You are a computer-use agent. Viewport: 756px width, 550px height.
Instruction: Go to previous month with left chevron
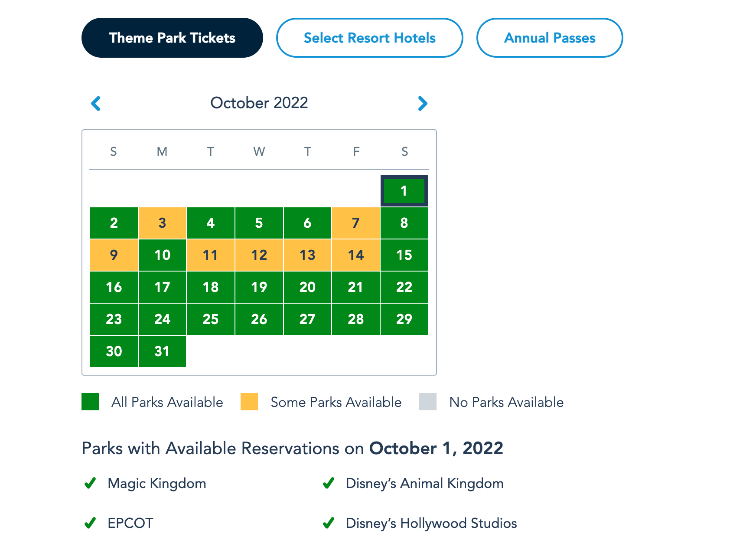(96, 103)
